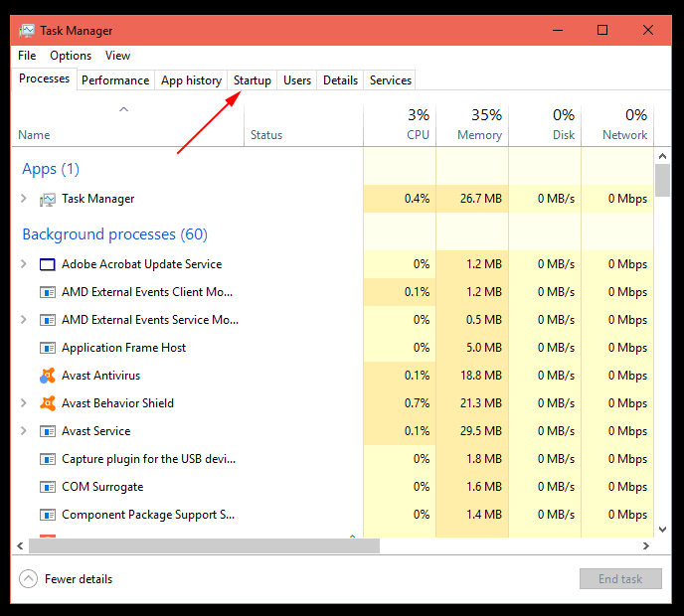Click the Fewer details circle arrow icon
This screenshot has height=616, width=684.
29,579
